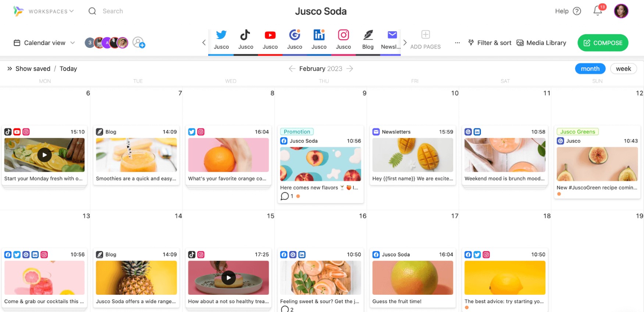Click the Search field

pos(113,11)
